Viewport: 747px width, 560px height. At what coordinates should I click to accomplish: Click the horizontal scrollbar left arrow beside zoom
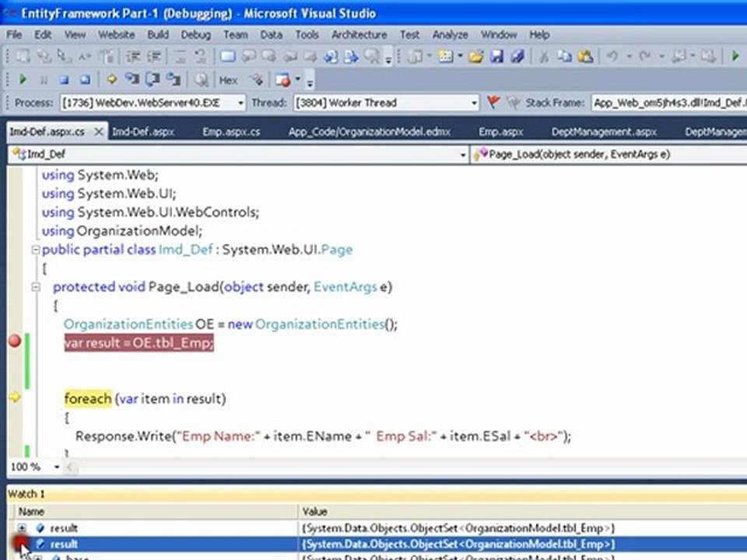pyautogui.click(x=71, y=467)
